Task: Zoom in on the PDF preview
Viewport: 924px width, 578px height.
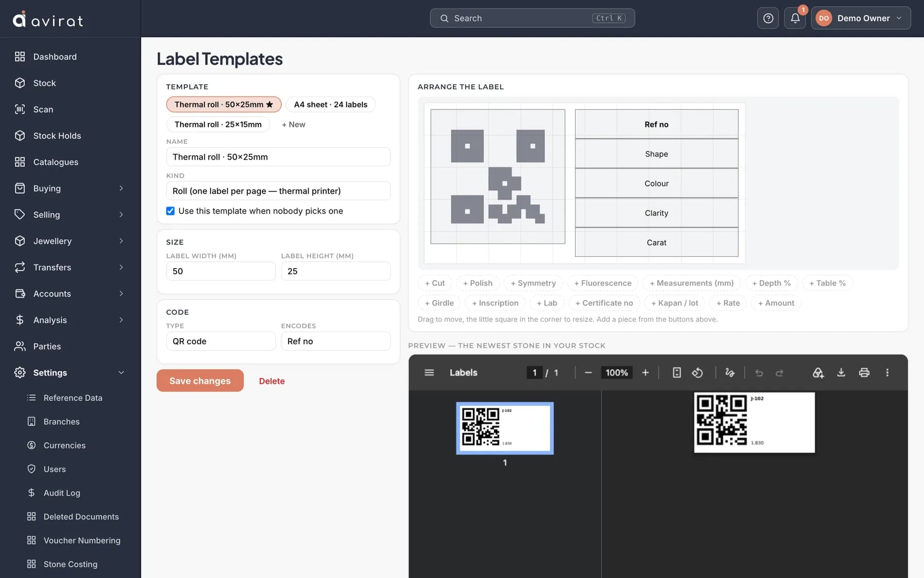Action: click(645, 372)
